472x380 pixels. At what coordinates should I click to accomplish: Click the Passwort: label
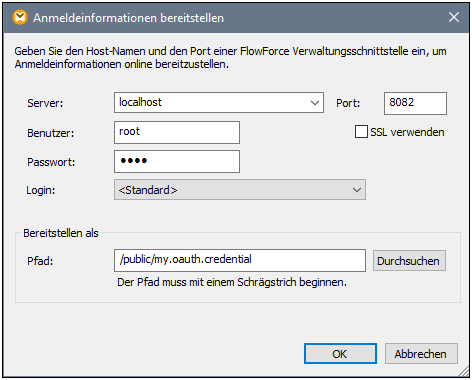tap(51, 162)
